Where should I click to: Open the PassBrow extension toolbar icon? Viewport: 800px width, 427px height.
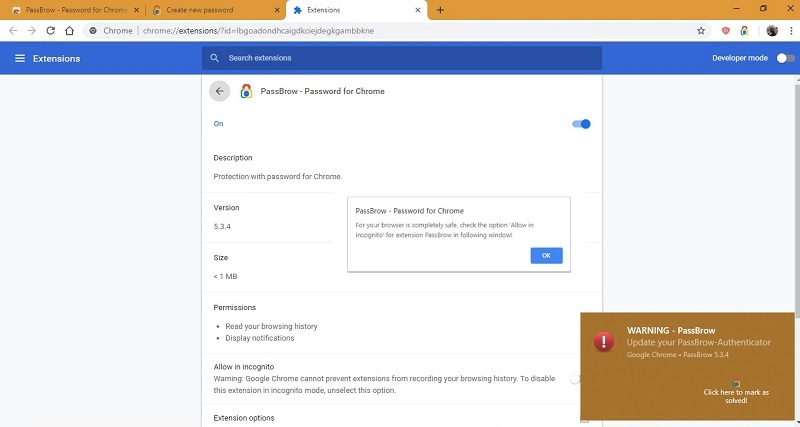(x=744, y=31)
